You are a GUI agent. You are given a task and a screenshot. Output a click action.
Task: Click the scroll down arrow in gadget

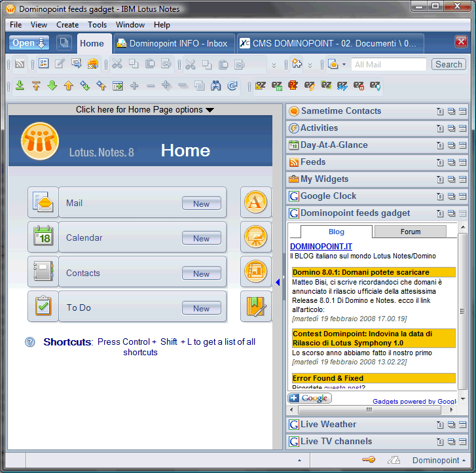coord(463,398)
